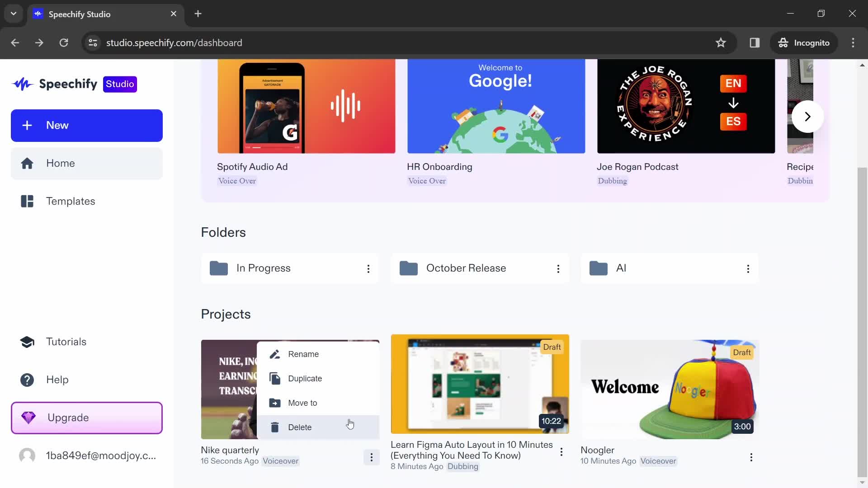Click the Speechify Studio logo
868x488 pixels.
tap(75, 84)
